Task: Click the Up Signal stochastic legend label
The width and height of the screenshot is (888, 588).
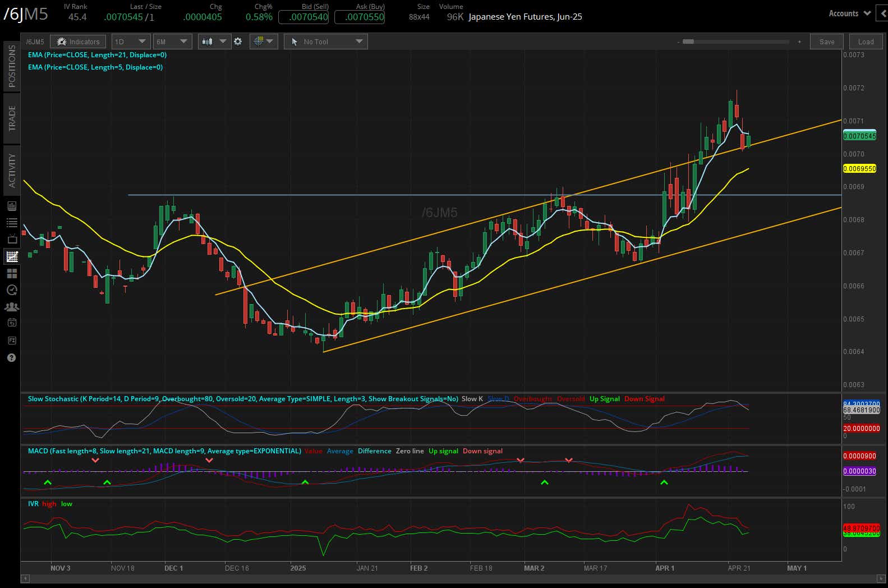Action: pos(605,399)
